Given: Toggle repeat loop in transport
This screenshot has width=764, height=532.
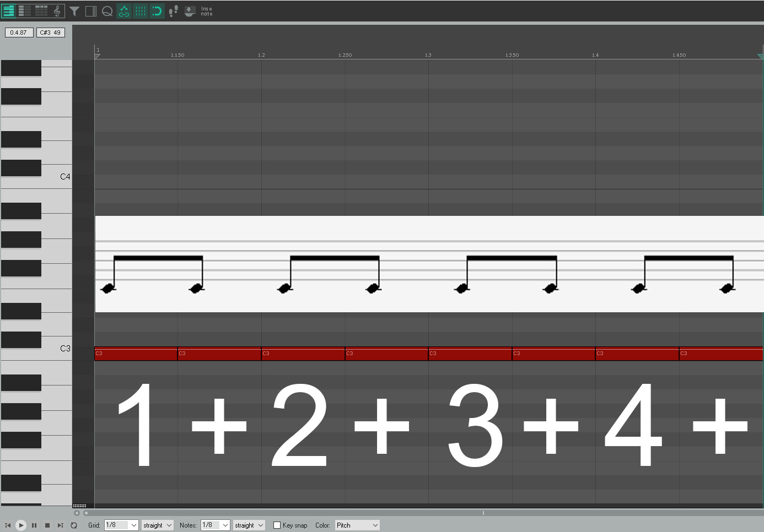Looking at the screenshot, I should click(x=74, y=525).
